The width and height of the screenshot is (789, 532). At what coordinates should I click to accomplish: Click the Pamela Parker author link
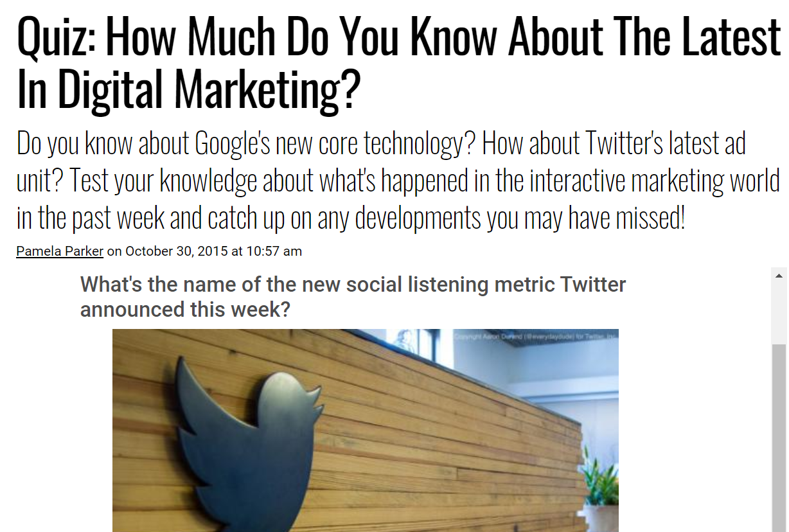click(x=60, y=251)
